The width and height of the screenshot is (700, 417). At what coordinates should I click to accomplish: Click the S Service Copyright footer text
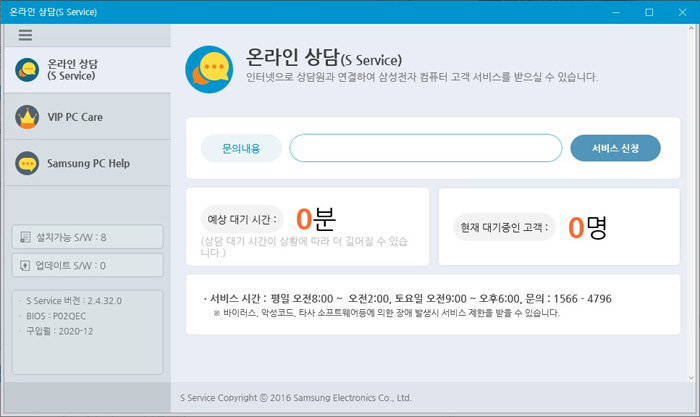(x=296, y=398)
